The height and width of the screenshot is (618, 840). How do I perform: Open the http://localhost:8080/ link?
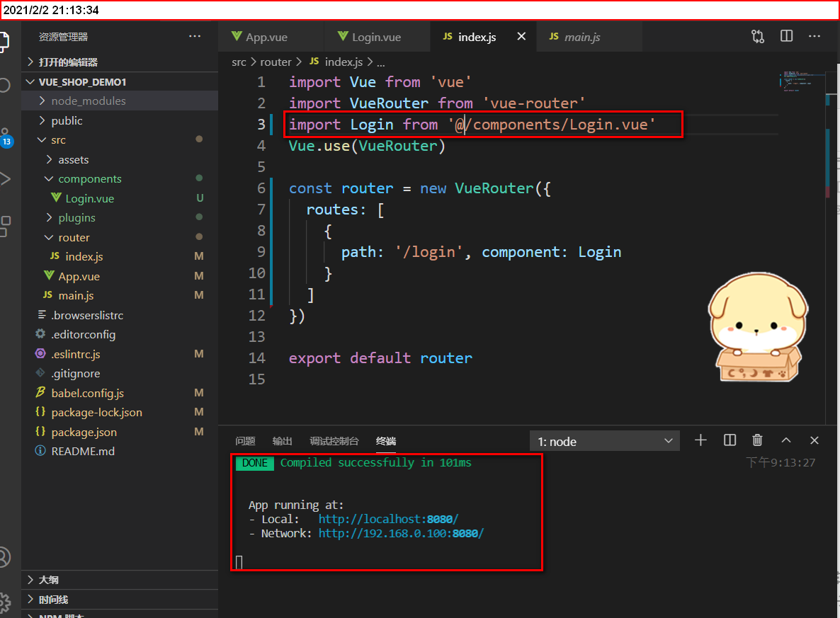tap(388, 519)
